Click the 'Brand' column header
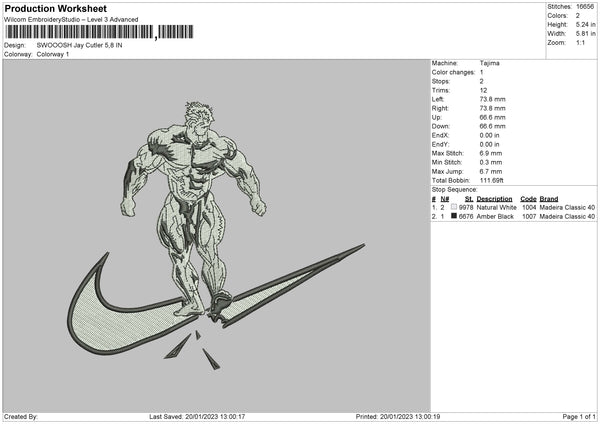 (x=549, y=199)
